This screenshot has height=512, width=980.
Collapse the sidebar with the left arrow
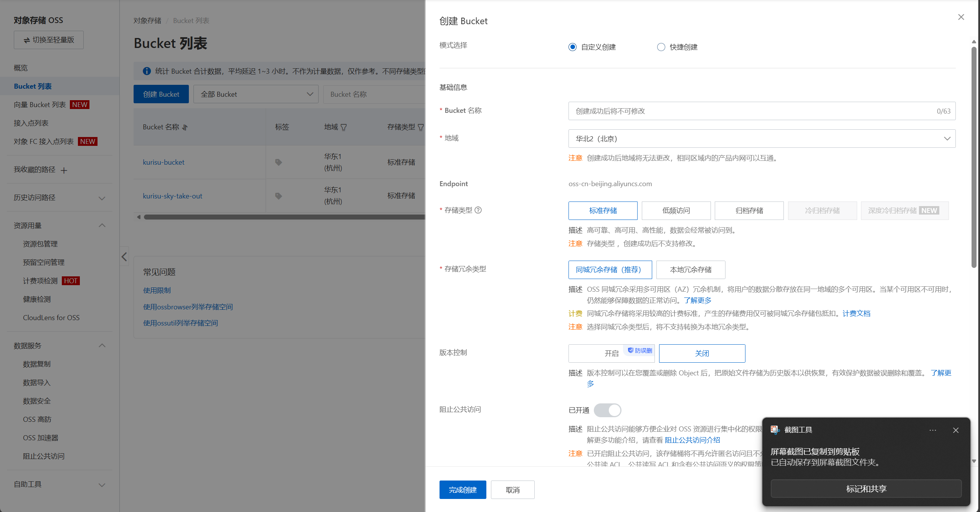[x=124, y=257]
